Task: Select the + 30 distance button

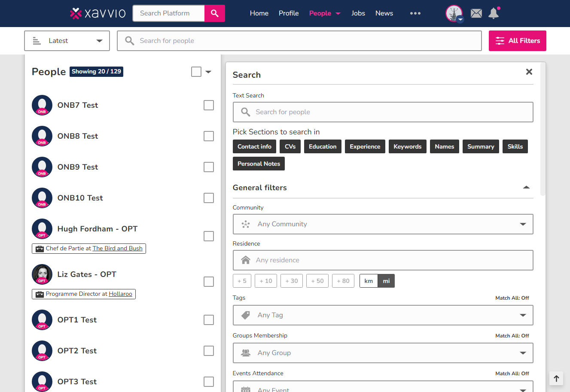Action: [x=292, y=281]
